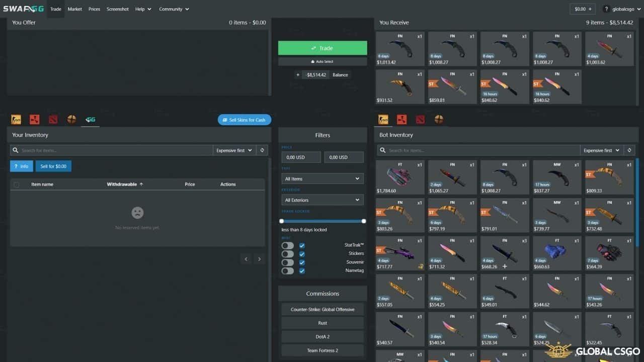Expand the Community menu
The width and height of the screenshot is (644, 362).
(x=174, y=9)
